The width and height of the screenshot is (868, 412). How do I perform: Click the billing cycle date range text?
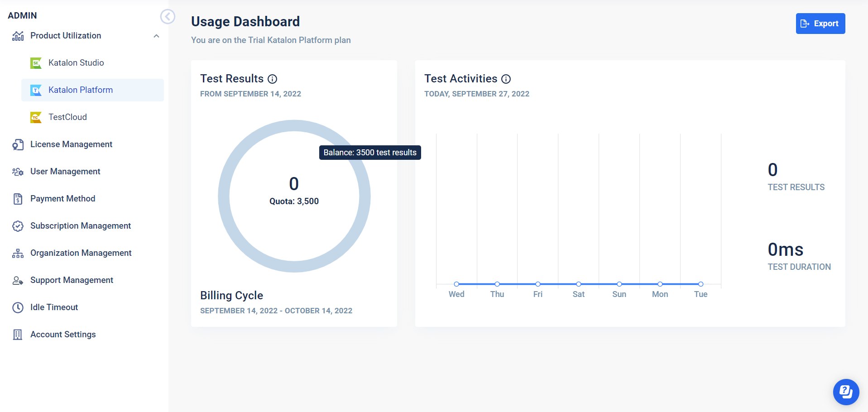click(x=276, y=311)
